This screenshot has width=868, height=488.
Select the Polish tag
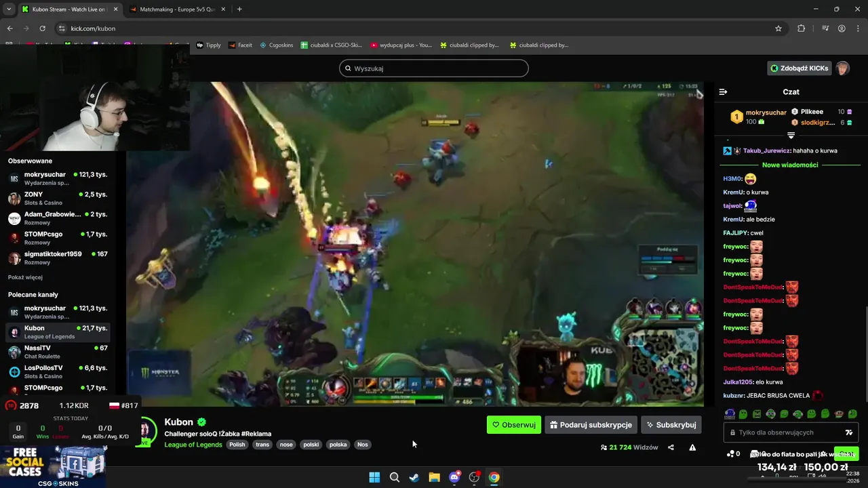coord(237,445)
